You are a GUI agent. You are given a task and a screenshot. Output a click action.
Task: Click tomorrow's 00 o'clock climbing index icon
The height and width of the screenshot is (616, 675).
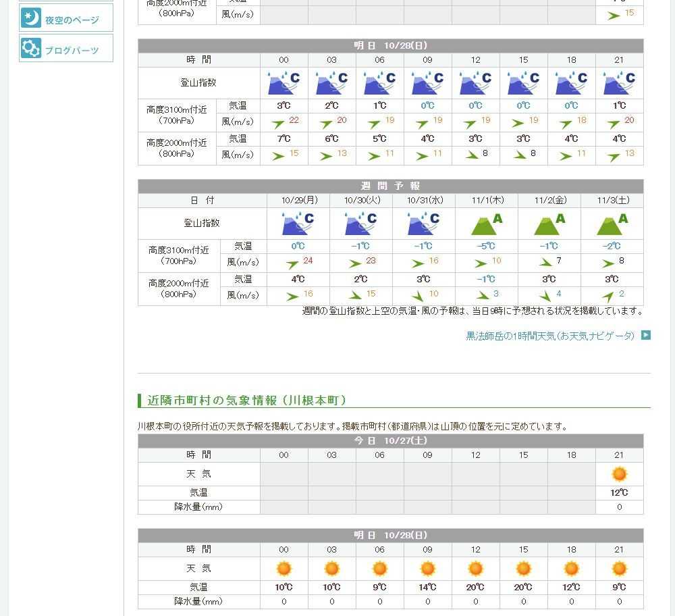pyautogui.click(x=283, y=83)
